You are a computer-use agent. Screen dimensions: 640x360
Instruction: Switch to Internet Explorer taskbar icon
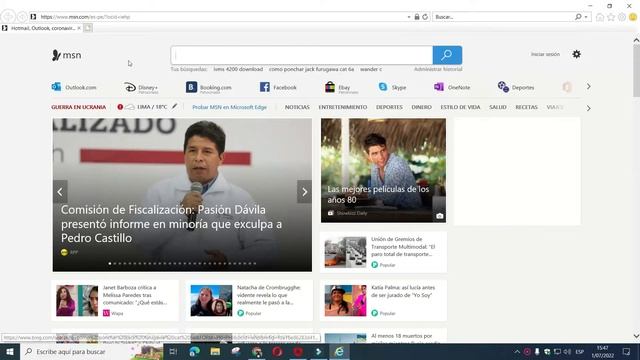[x=339, y=351]
